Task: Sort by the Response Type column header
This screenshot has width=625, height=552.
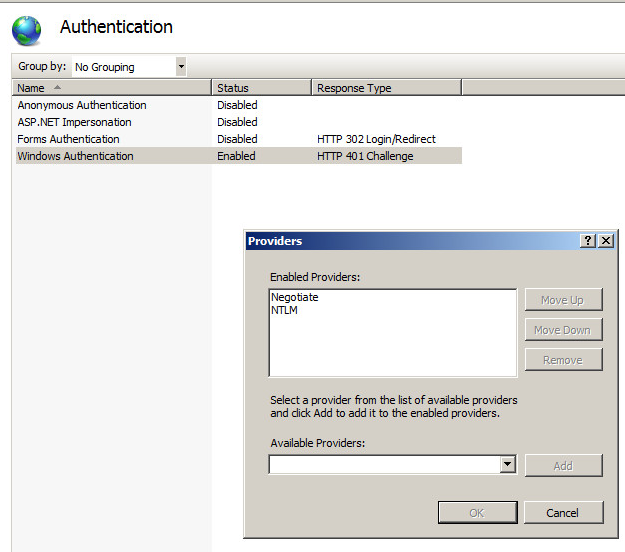Action: [386, 88]
